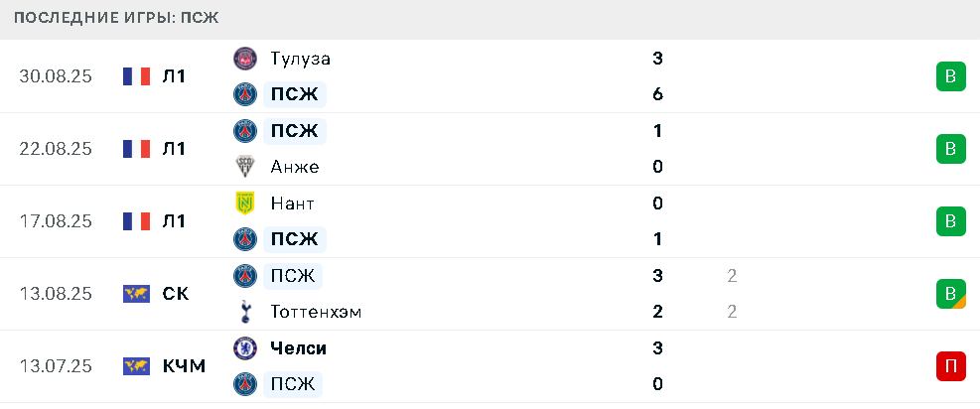Click world flag icon beside КЧМ

[136, 366]
